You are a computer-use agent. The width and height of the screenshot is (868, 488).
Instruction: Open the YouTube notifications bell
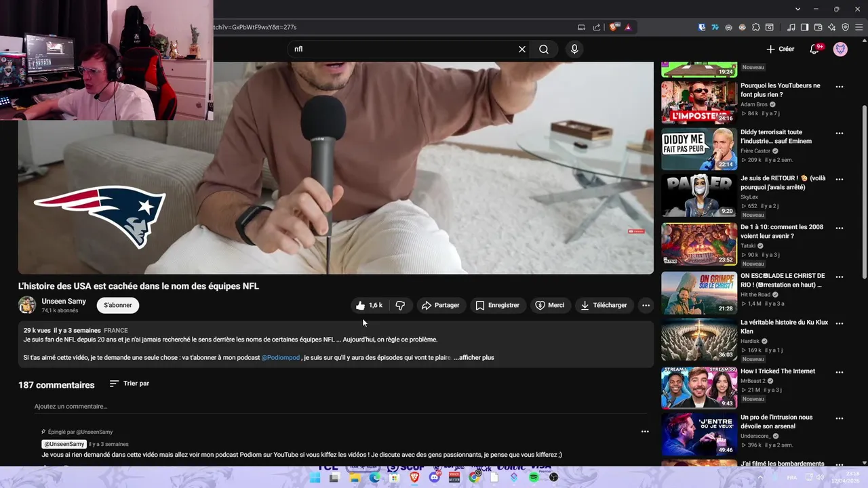pos(816,49)
